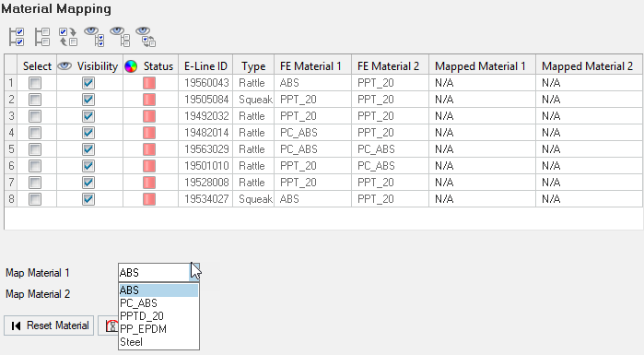Screen dimensions: 644x355
Task: Click red status swatch for E-Line 19534027
Action: pos(149,199)
